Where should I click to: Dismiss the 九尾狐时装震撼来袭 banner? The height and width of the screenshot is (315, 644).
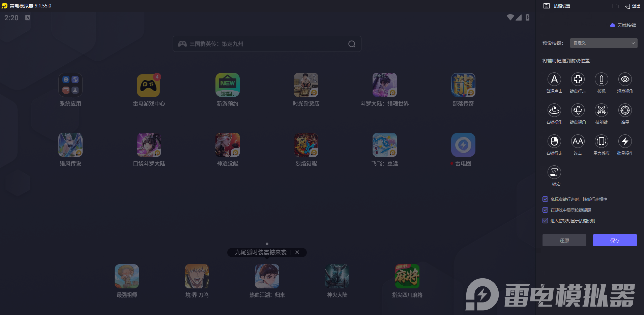tap(297, 252)
